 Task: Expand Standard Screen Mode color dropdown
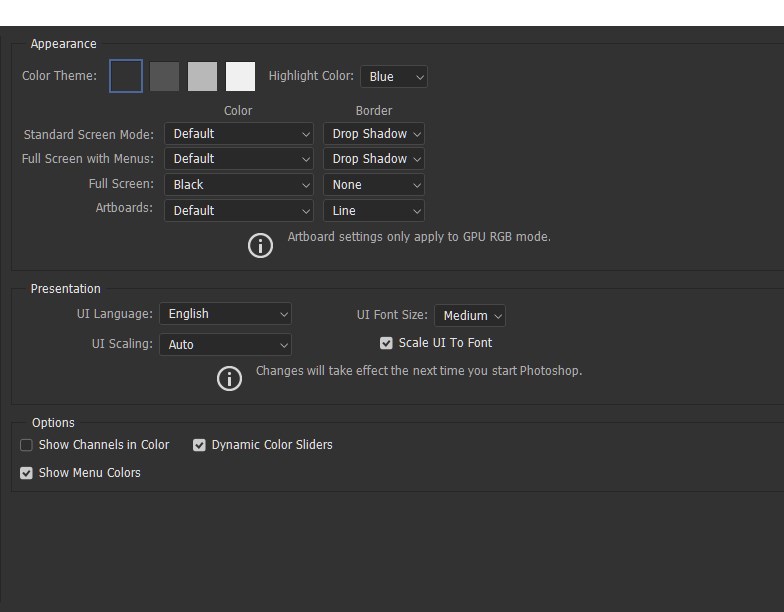pos(240,134)
